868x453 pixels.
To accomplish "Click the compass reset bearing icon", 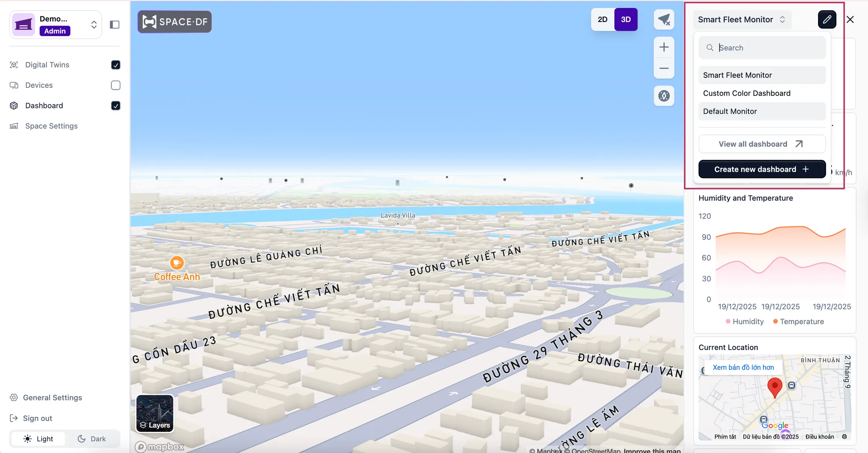I will tap(664, 96).
